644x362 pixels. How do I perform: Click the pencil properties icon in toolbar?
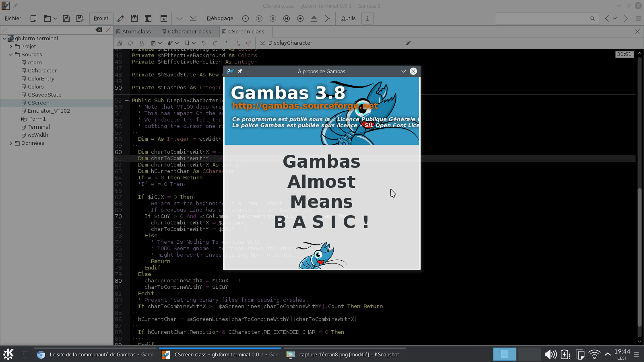[x=121, y=19]
